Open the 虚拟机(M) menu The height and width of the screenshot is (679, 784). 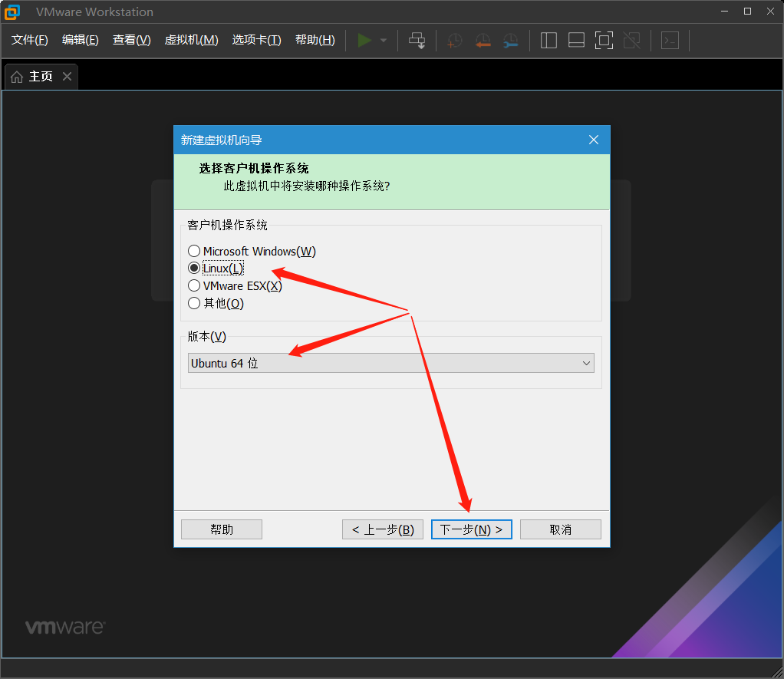coord(192,40)
